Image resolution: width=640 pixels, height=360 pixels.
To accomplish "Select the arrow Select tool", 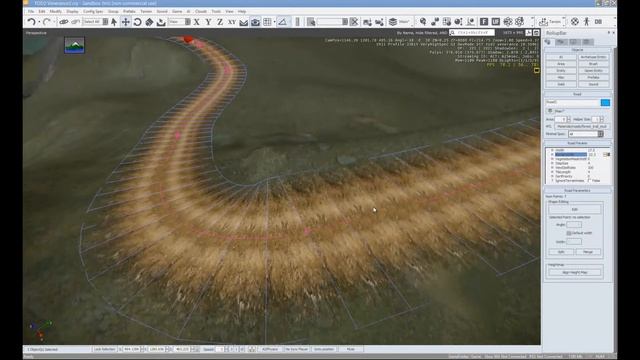I will 114,22.
